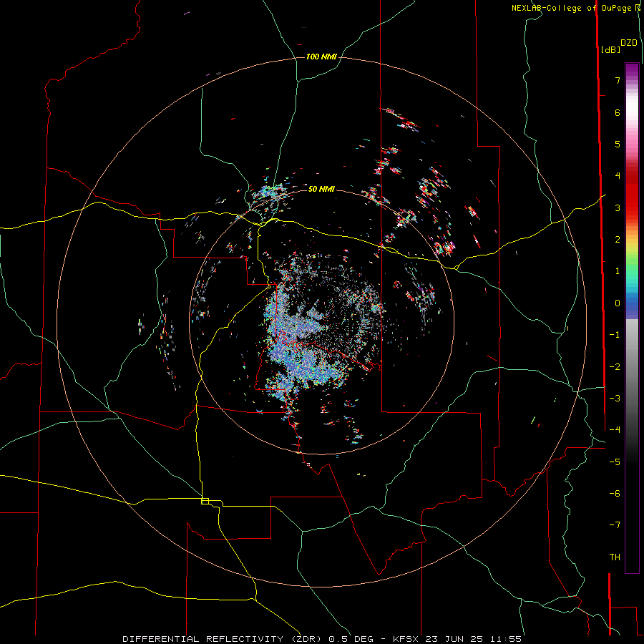Click the -1 value on color scale
Screen dimensions: 644x644
615,335
